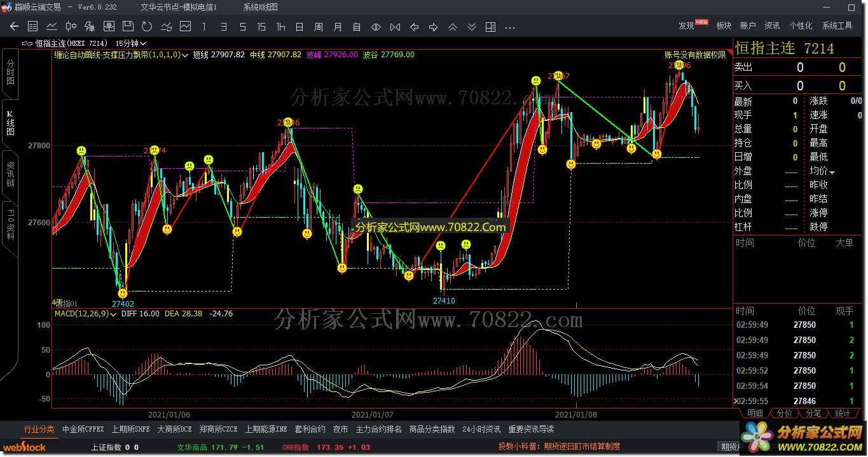Viewport: 868px width, 457px height.
Task: Click the save floppy disk icon
Action: pyautogui.click(x=128, y=27)
